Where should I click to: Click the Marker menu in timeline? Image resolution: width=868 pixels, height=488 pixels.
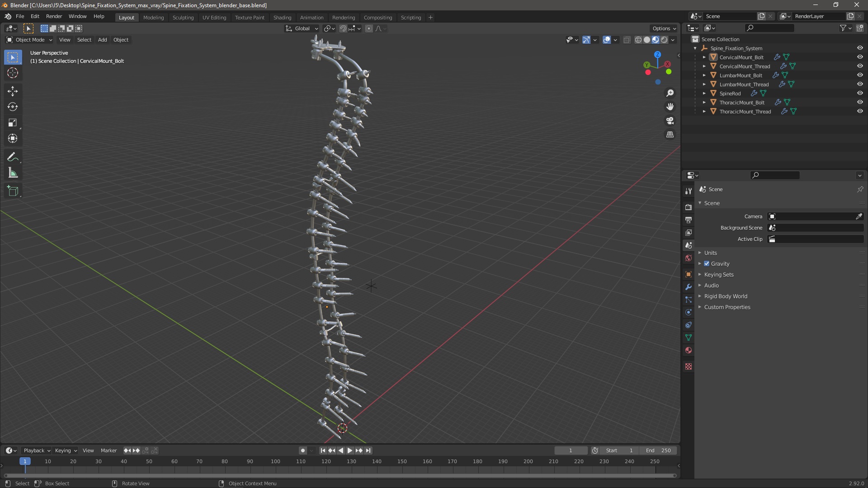108,450
